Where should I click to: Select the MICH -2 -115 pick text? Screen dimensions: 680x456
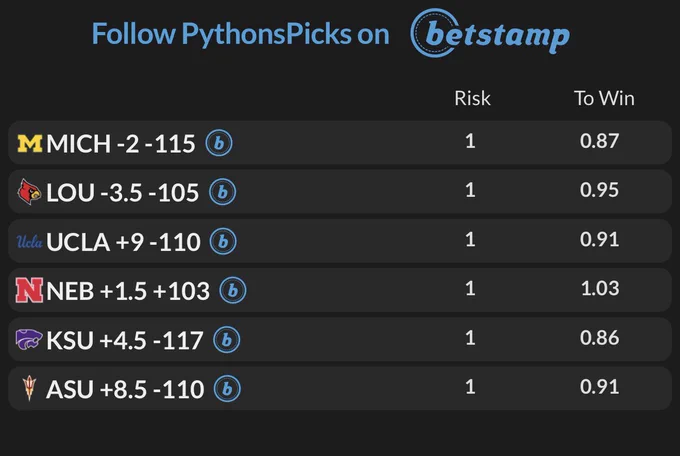121,144
